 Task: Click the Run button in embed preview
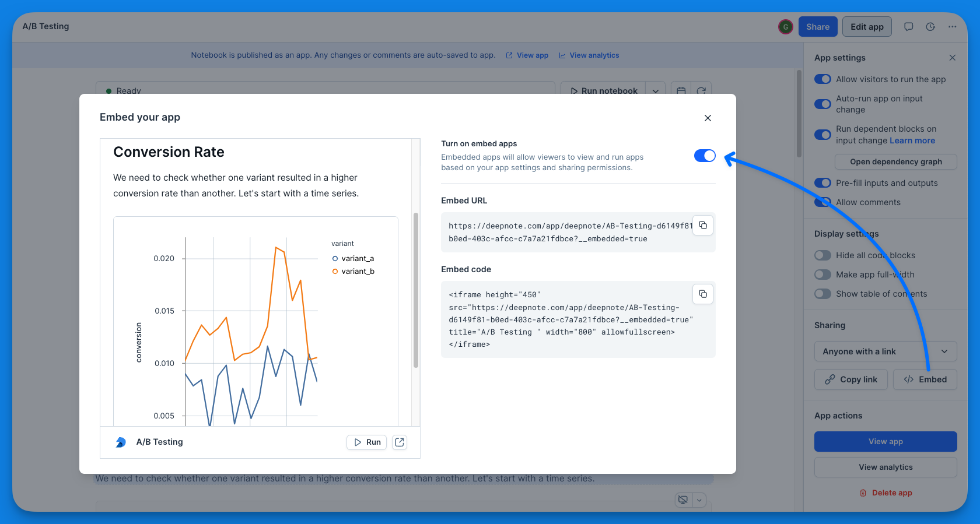pos(367,442)
